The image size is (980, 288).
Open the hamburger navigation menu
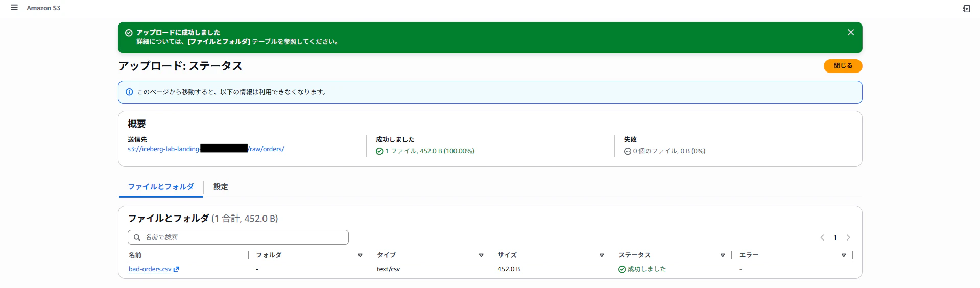14,8
